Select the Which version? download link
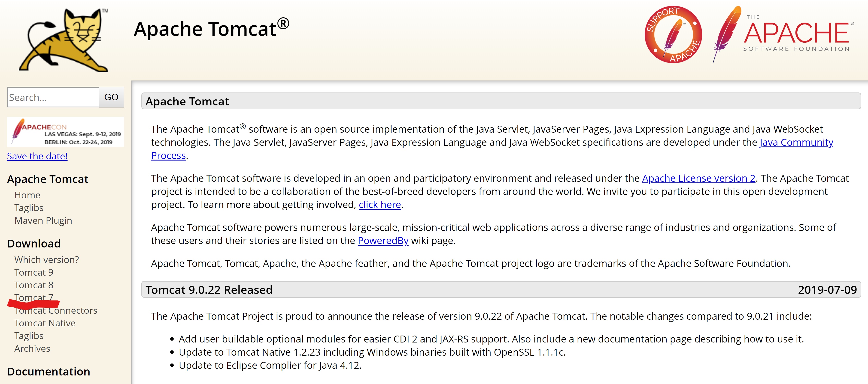Image resolution: width=868 pixels, height=384 pixels. click(x=46, y=260)
